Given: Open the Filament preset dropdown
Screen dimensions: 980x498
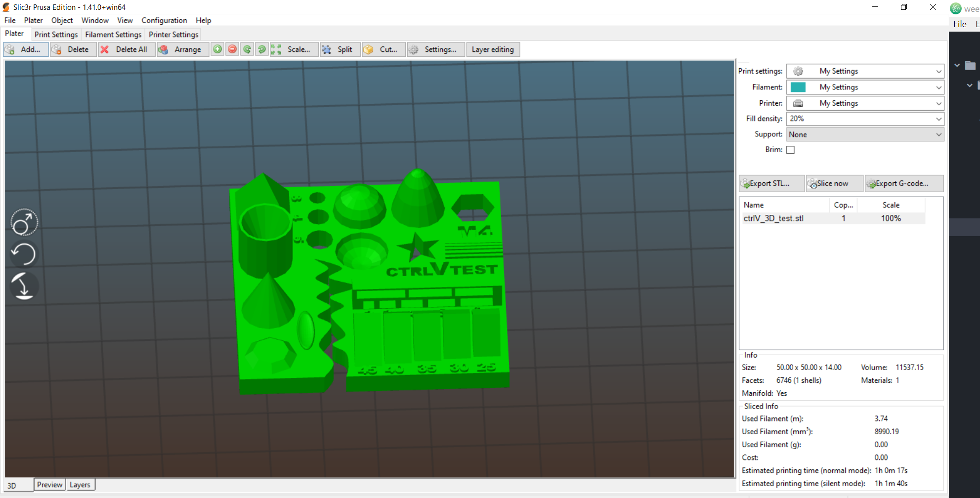Looking at the screenshot, I should click(x=865, y=87).
